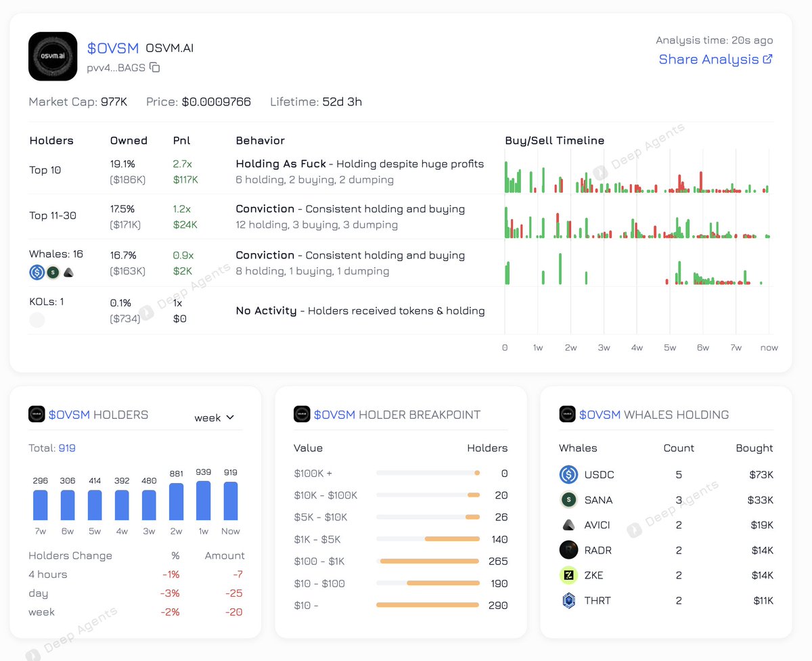Screen dimensions: 812x661
Task: Click the Holding As Fuck behavior text
Action: click(x=281, y=164)
